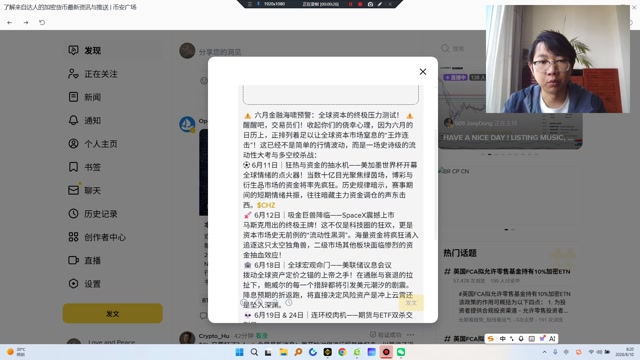
Task: Click the red recorder app in taskbar
Action: click(386, 352)
